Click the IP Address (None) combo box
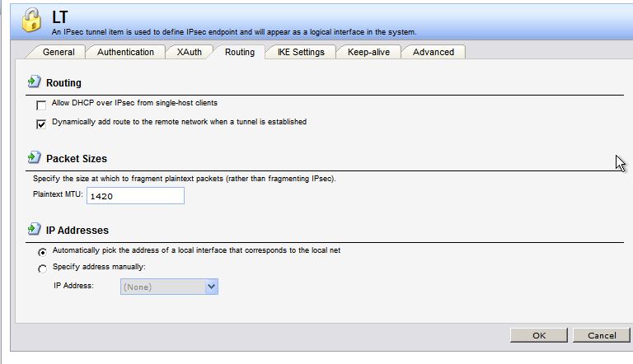Screen dimensions: 633x364 click(162, 287)
